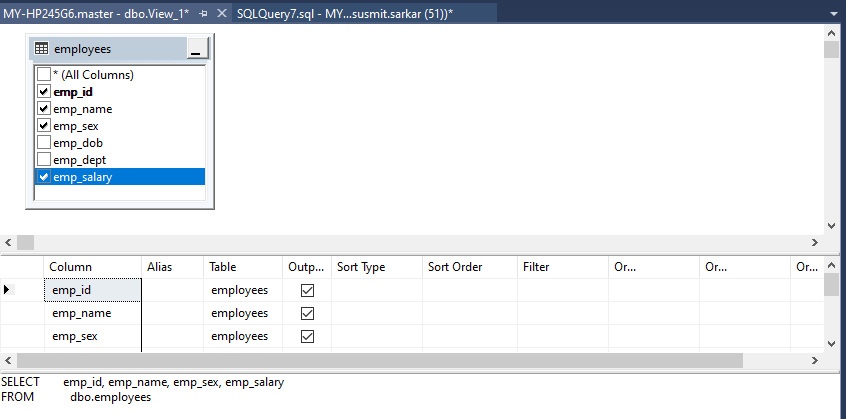This screenshot has height=419, width=846.
Task: Open Sort Type cell for emp_id
Action: point(376,290)
